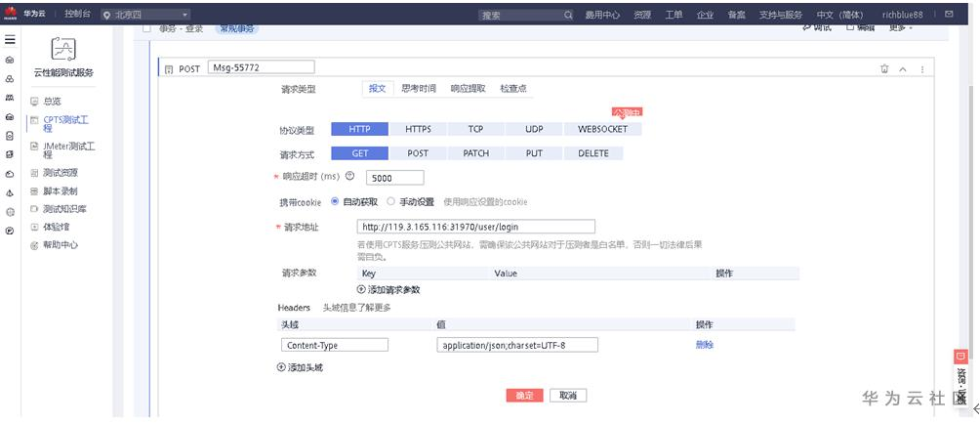Image resolution: width=980 pixels, height=423 pixels.
Task: Click the help icon beside 响应超时 (ms)
Action: [x=350, y=177]
